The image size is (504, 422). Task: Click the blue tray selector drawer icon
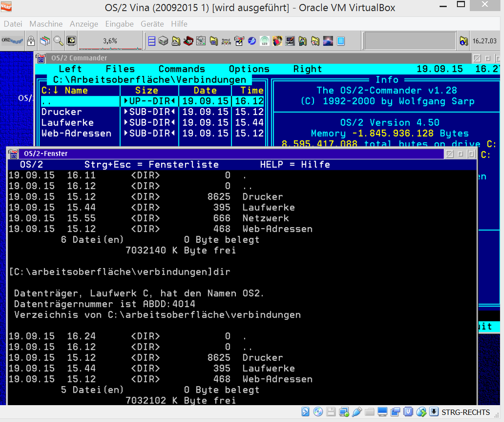[152, 41]
